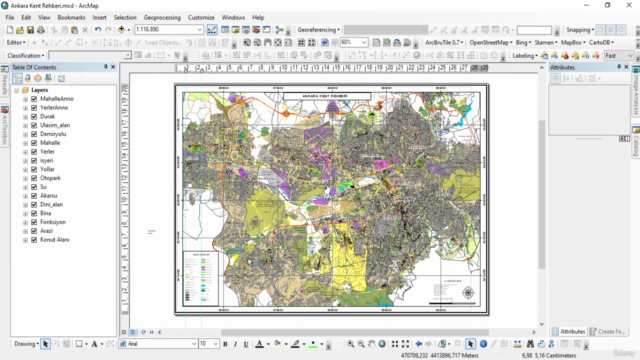Click the fill color bucket swatch
This screenshot has height=360, width=640.
[x=278, y=344]
